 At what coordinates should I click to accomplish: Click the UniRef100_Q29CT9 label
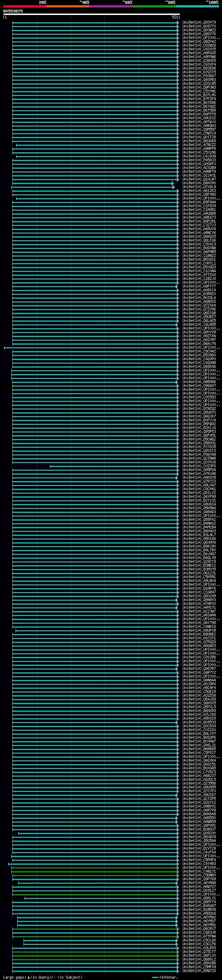pyautogui.click(x=199, y=561)
